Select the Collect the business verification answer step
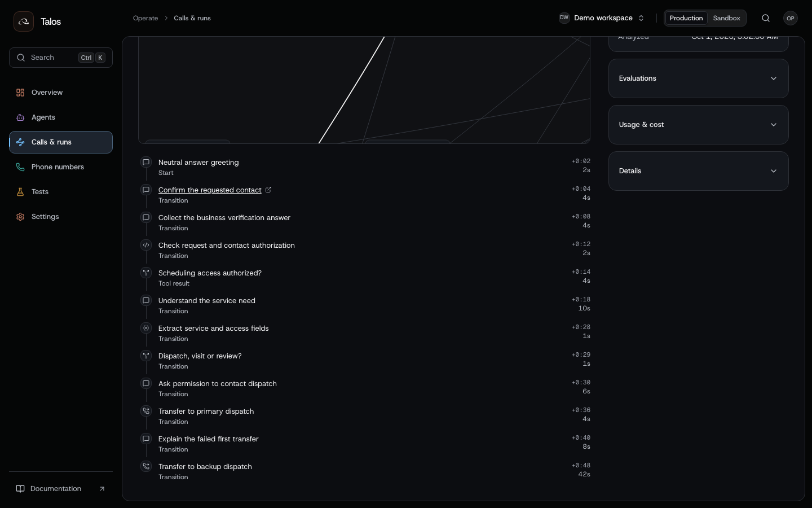 pos(365,222)
